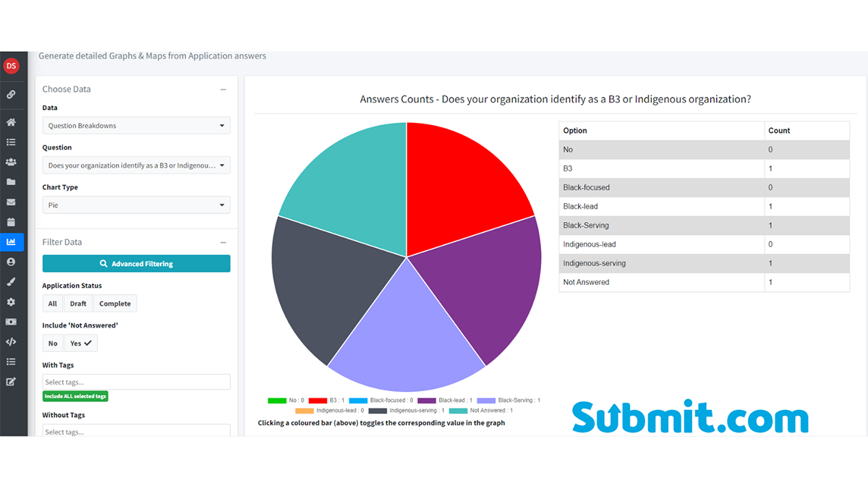Open the Question selection dropdown
This screenshot has width=868, height=488.
pos(136,165)
